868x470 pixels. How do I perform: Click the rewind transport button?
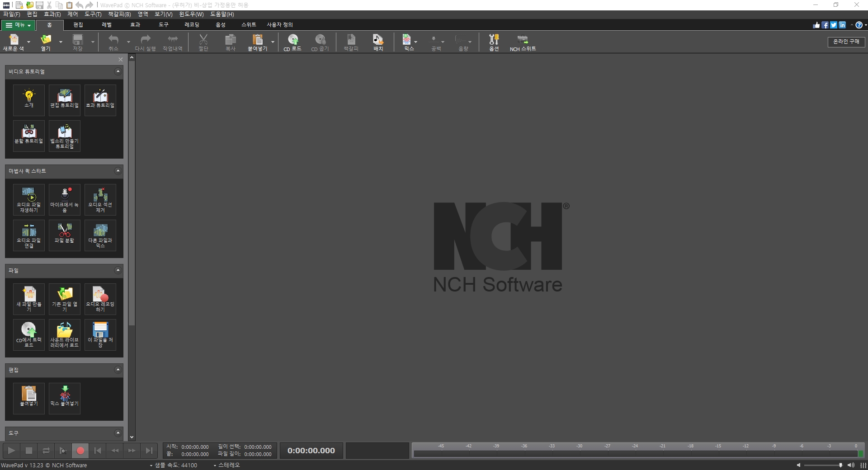pyautogui.click(x=115, y=451)
